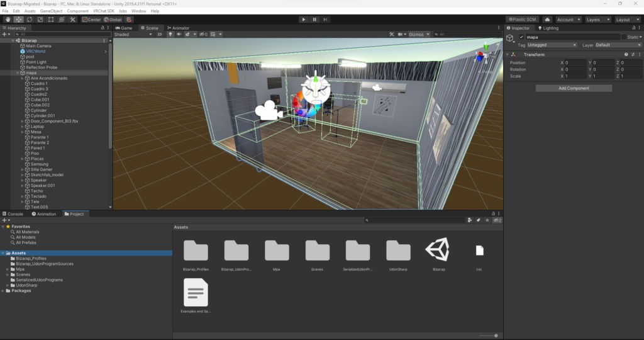Toggle scene lighting bulb
This screenshot has width=644, height=340.
tap(170, 34)
